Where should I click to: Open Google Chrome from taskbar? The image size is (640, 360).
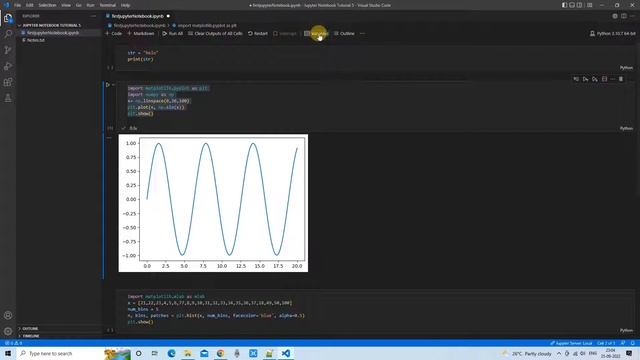point(220,353)
